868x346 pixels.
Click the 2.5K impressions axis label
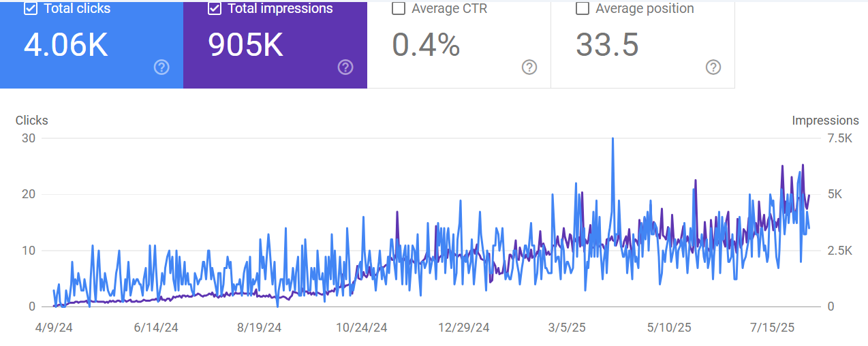click(x=839, y=251)
